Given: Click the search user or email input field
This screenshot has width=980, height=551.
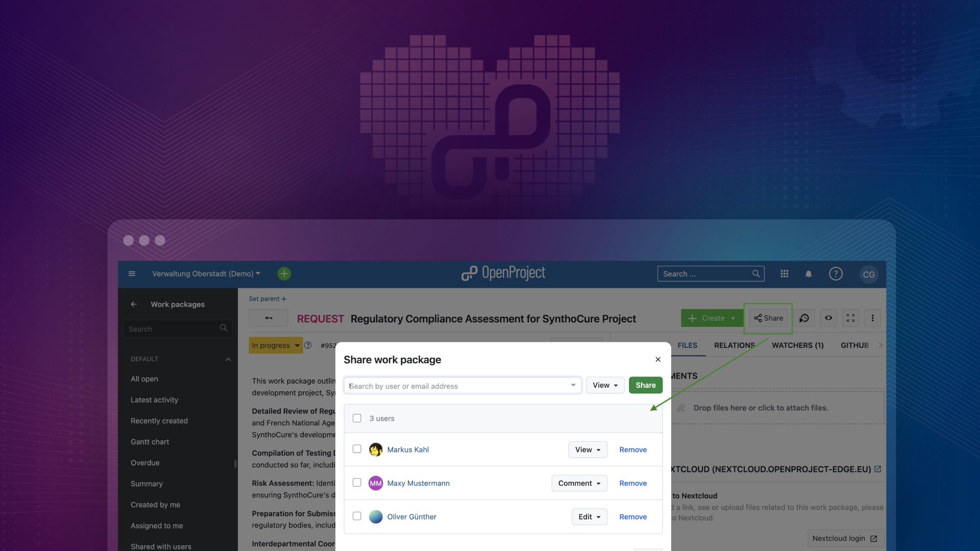Looking at the screenshot, I should tap(462, 385).
